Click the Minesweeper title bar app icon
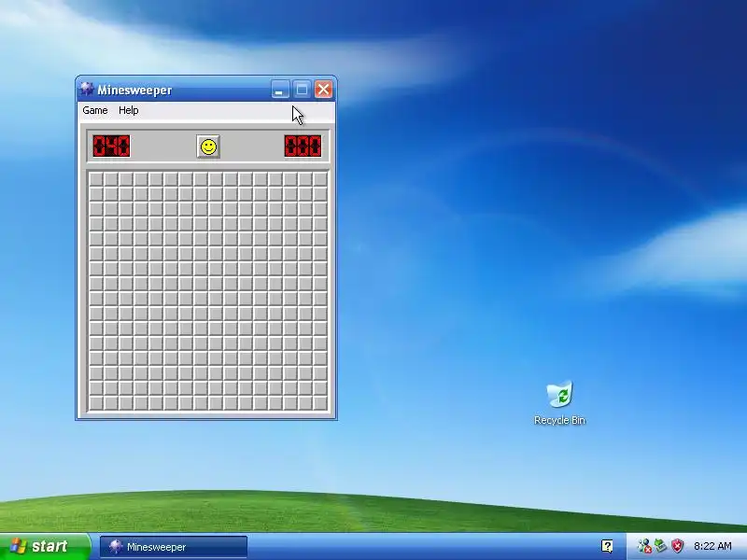 coord(87,89)
